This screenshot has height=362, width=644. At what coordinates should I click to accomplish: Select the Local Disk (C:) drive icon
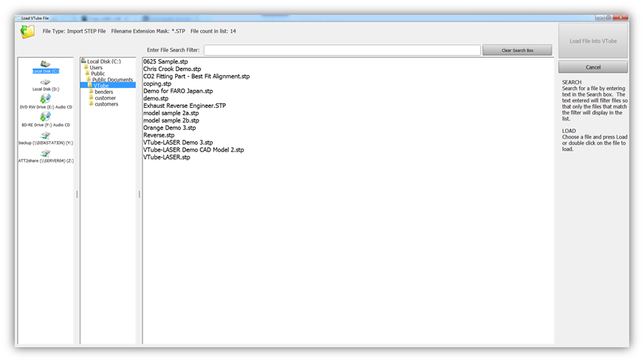46,65
